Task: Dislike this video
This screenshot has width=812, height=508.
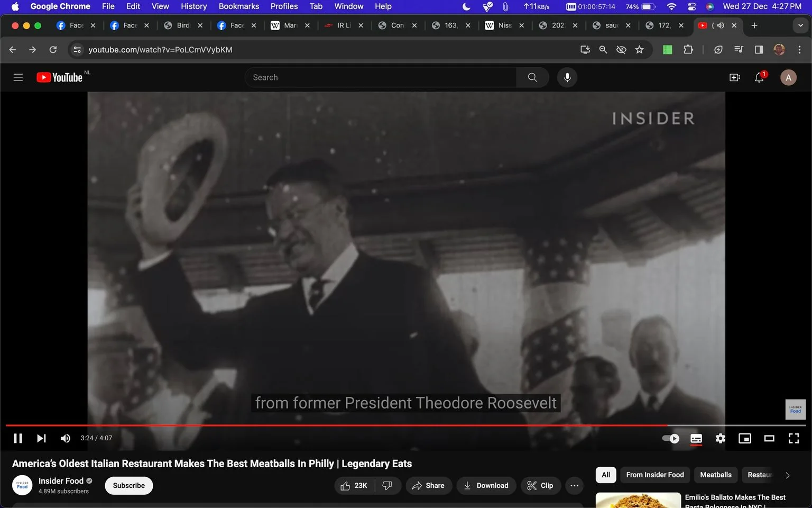Action: pyautogui.click(x=387, y=485)
